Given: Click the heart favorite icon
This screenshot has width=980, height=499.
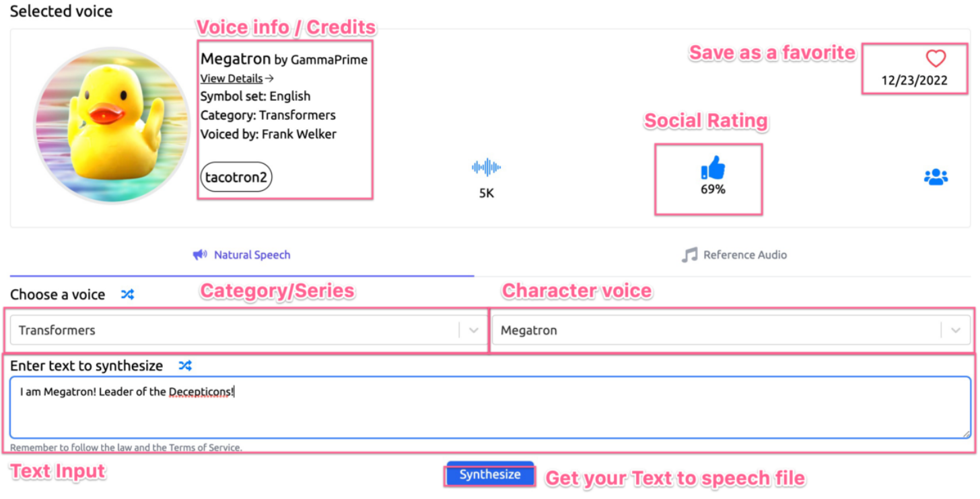Looking at the screenshot, I should click(936, 59).
